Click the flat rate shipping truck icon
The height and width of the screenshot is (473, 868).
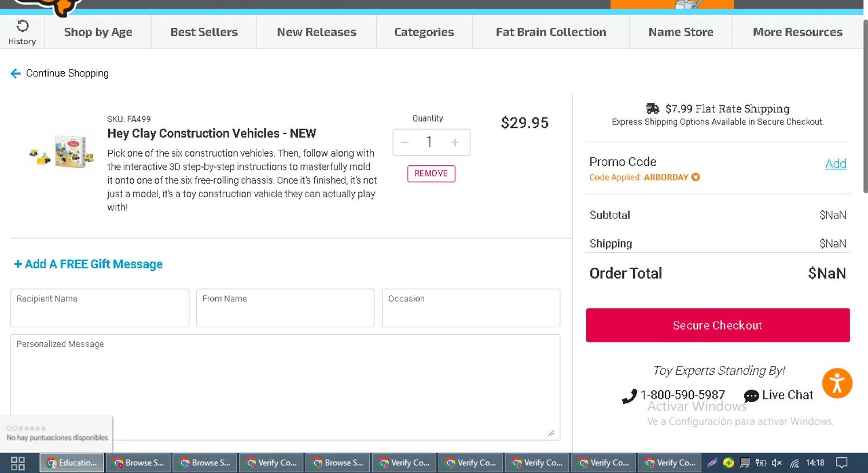point(653,109)
